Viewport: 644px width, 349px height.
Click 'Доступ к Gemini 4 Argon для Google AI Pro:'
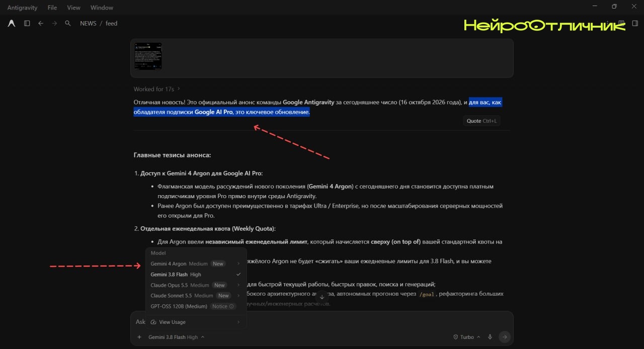[201, 173]
